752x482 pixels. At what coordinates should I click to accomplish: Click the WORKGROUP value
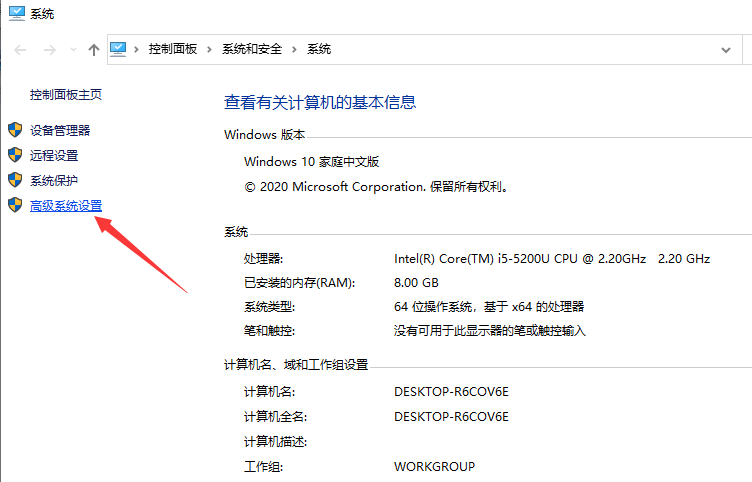[435, 467]
